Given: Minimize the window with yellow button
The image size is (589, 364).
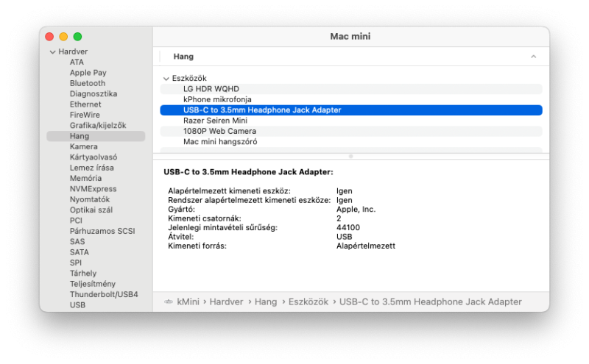Looking at the screenshot, I should point(63,37).
